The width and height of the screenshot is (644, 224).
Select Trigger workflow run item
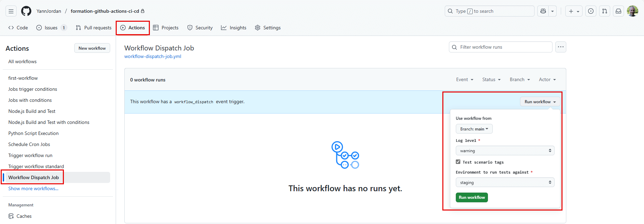pos(30,155)
